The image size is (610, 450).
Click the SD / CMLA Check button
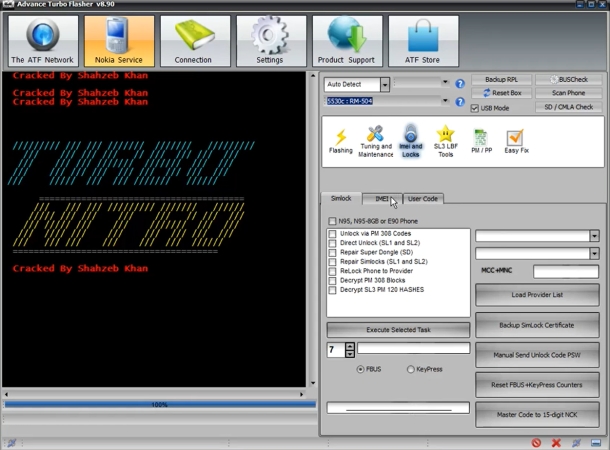(x=569, y=107)
